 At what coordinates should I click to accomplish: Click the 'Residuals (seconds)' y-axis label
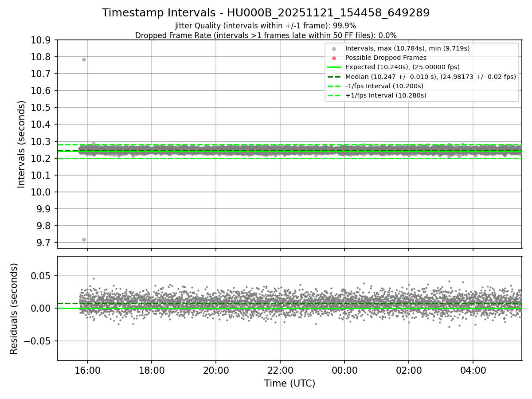[14, 309]
